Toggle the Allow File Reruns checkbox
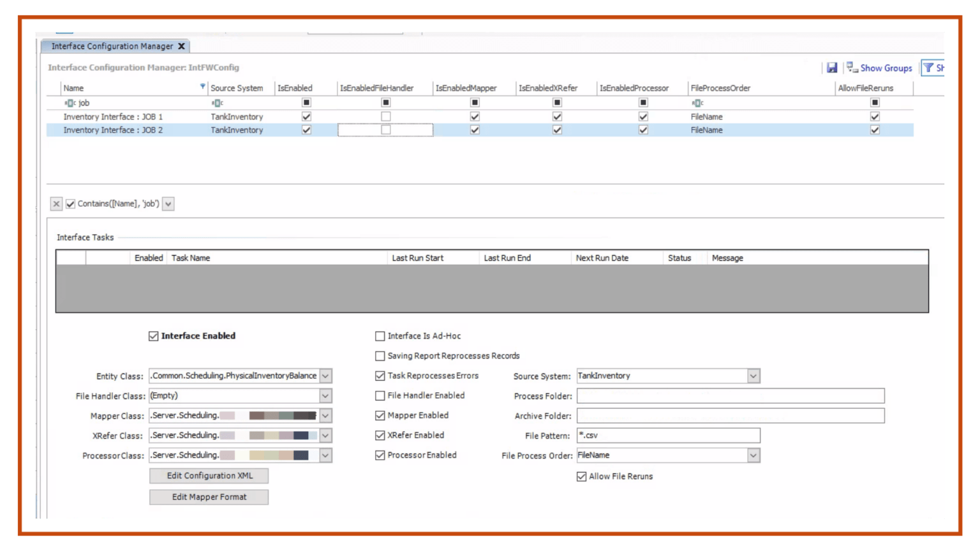 coord(581,476)
